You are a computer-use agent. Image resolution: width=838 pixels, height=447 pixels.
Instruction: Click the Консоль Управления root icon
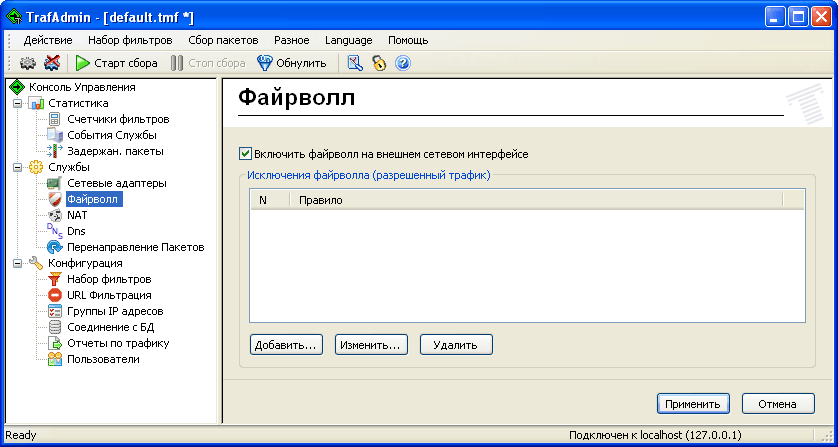click(x=18, y=87)
